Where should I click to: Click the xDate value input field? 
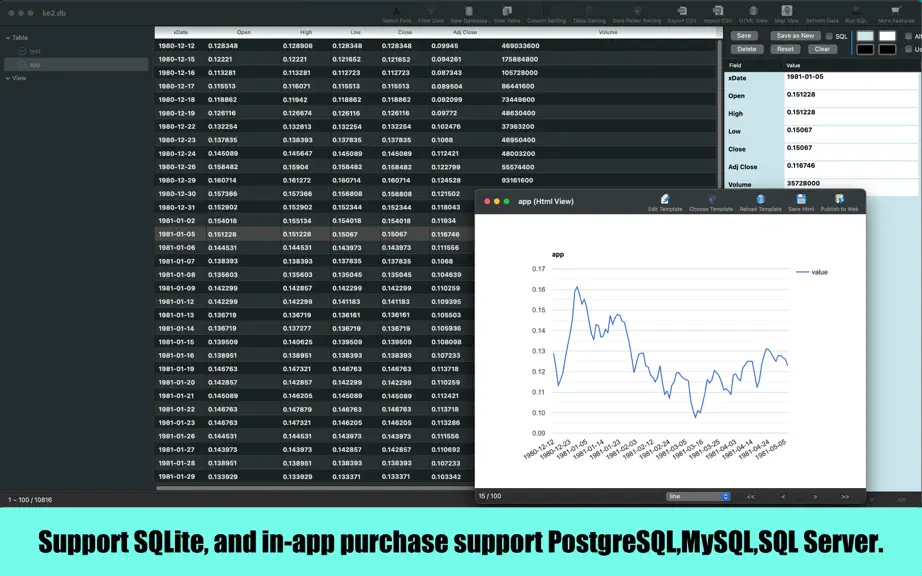pos(851,81)
